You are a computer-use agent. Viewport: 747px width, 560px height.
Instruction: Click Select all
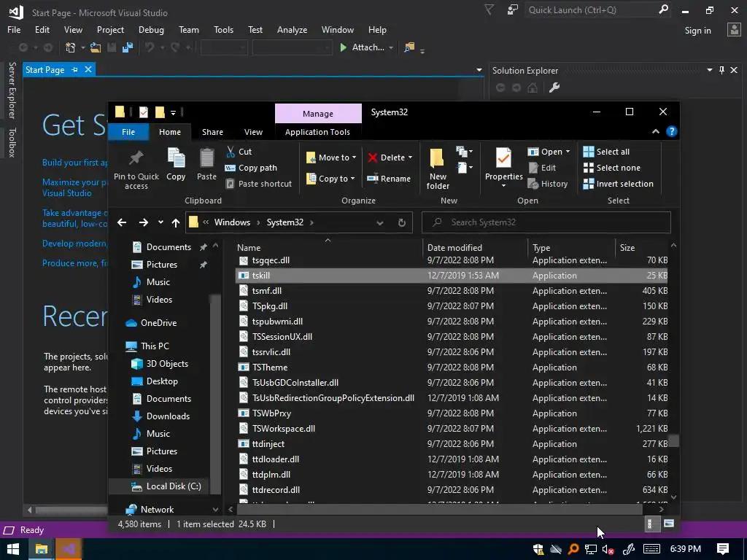[x=606, y=152]
